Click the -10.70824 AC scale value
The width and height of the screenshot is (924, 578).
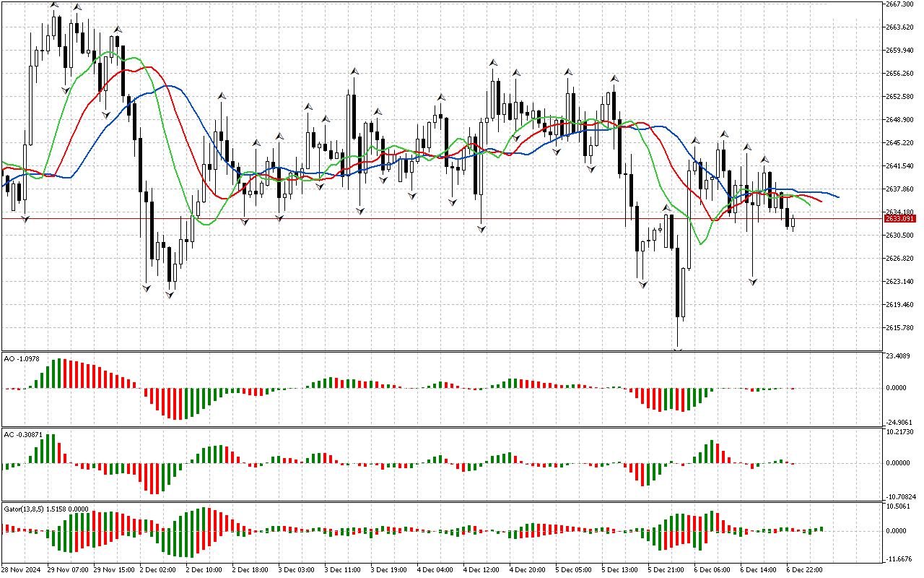[900, 497]
